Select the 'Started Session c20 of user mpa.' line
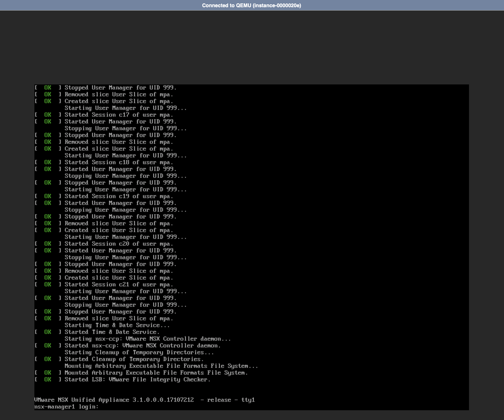The width and height of the screenshot is (504, 420). (119, 244)
